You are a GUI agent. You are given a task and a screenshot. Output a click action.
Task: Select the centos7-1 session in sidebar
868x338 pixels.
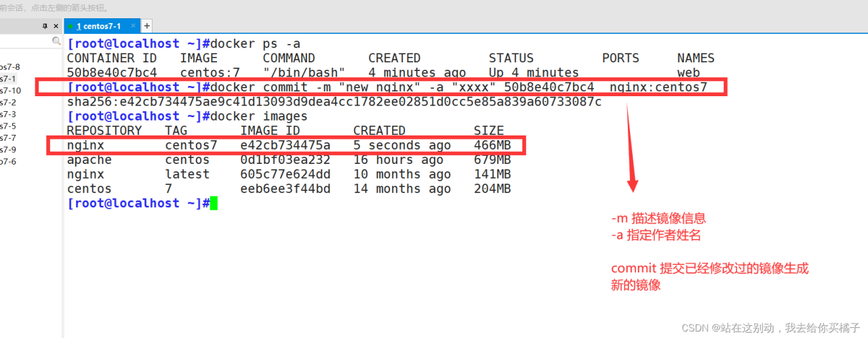point(7,79)
